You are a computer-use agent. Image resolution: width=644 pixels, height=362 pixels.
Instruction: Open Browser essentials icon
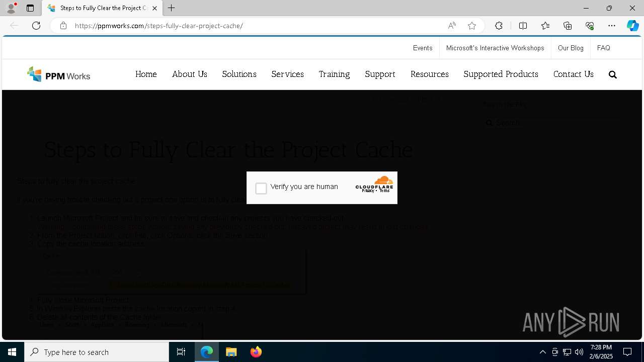tap(590, 26)
